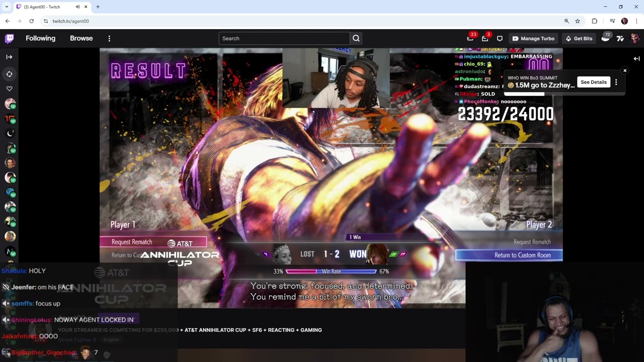Screen dimensions: 644x362
Task: Open the Browse page
Action: pos(82,38)
